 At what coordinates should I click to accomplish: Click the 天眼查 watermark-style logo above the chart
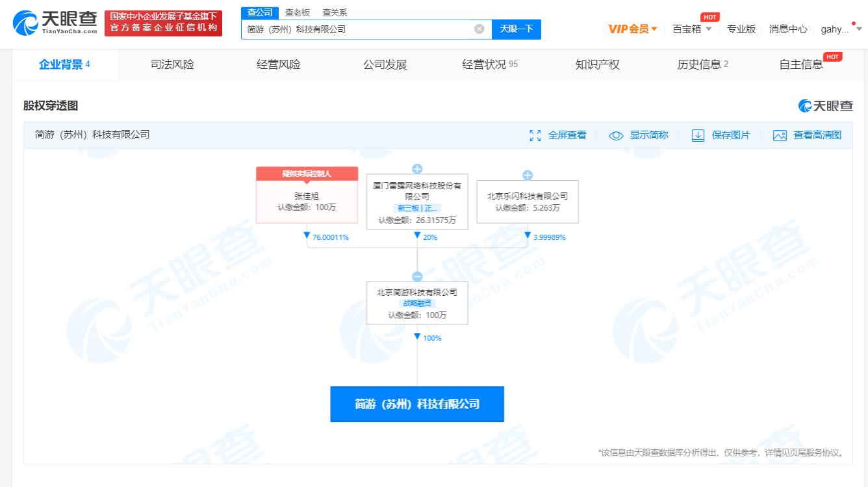tap(824, 105)
